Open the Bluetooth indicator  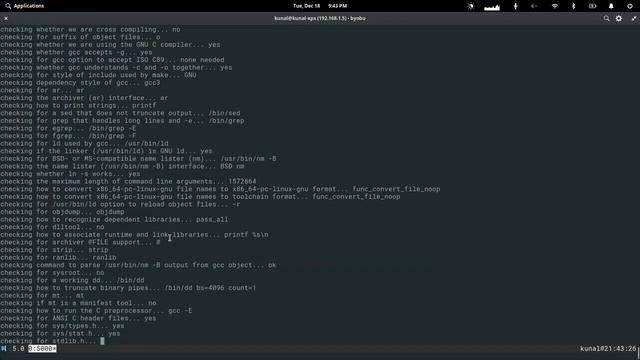[x=573, y=6]
